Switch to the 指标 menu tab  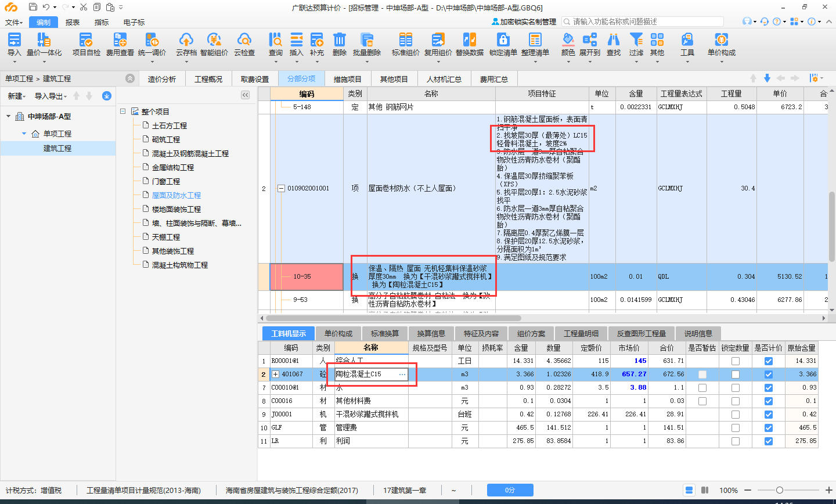click(102, 22)
